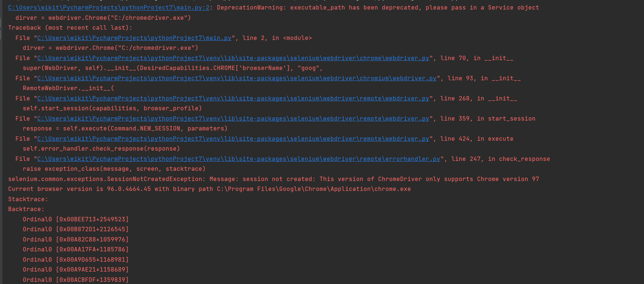Click the "RemoteWebDriver.__init__(" code line
The width and height of the screenshot is (644, 284).
click(x=68, y=88)
